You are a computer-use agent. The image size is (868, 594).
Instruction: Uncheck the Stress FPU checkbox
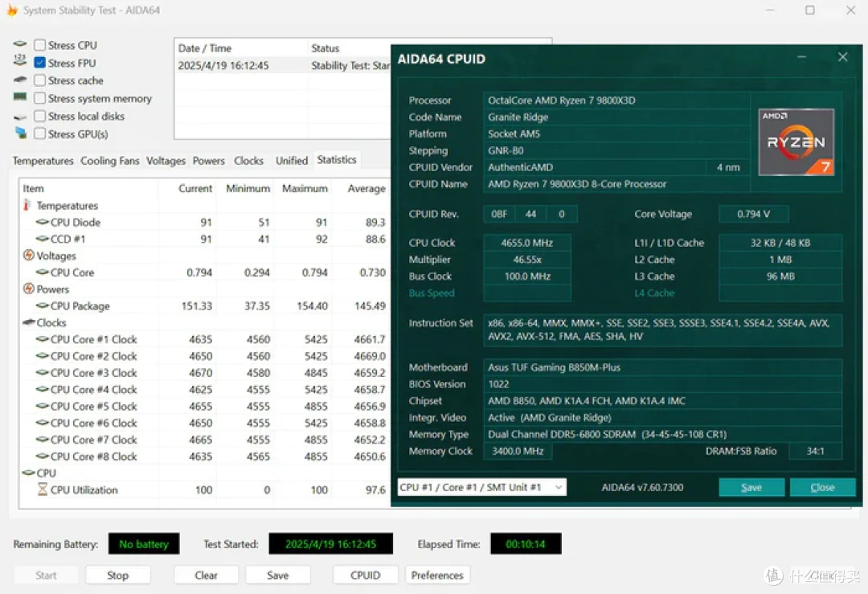(39, 63)
